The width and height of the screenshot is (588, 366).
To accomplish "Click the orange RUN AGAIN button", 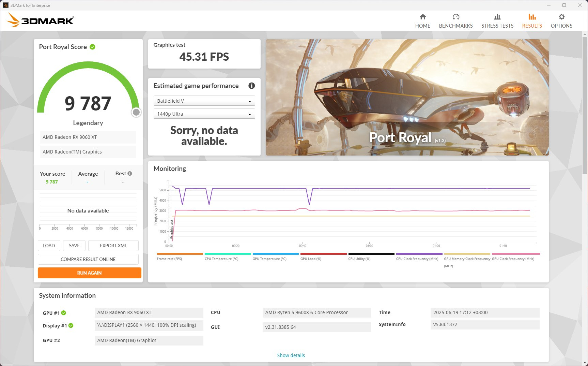I will point(89,273).
